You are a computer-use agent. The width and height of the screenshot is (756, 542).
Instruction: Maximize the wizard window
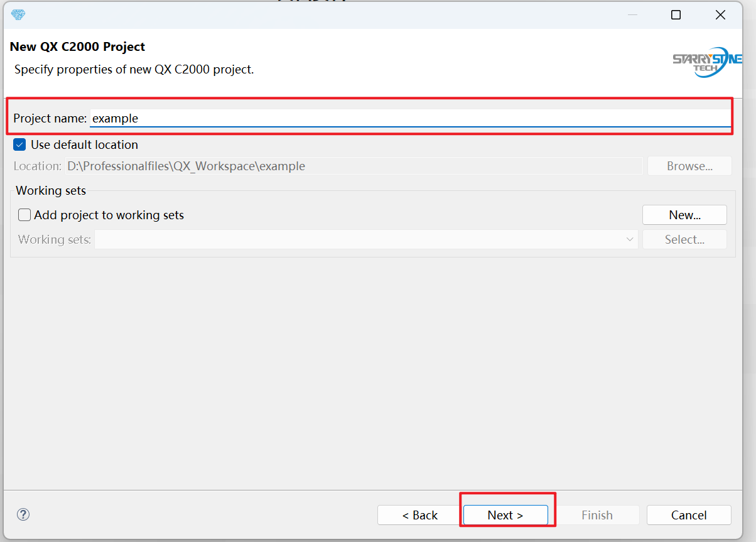point(676,15)
